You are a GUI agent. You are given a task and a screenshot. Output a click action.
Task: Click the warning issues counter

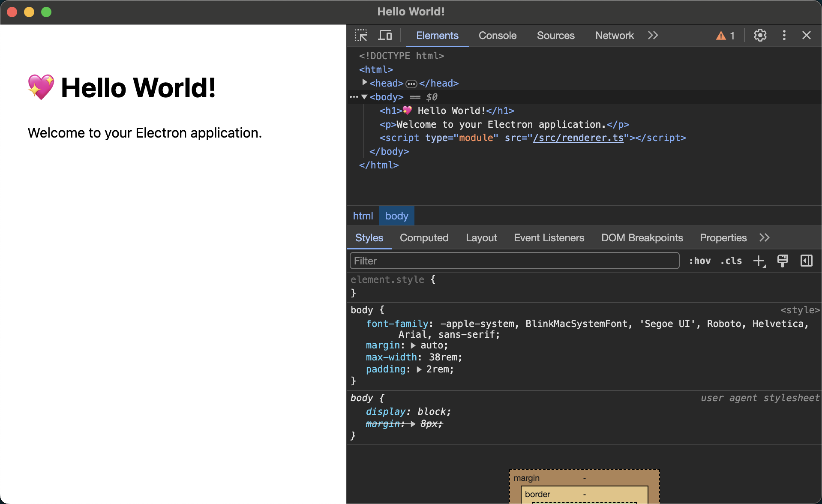click(726, 36)
